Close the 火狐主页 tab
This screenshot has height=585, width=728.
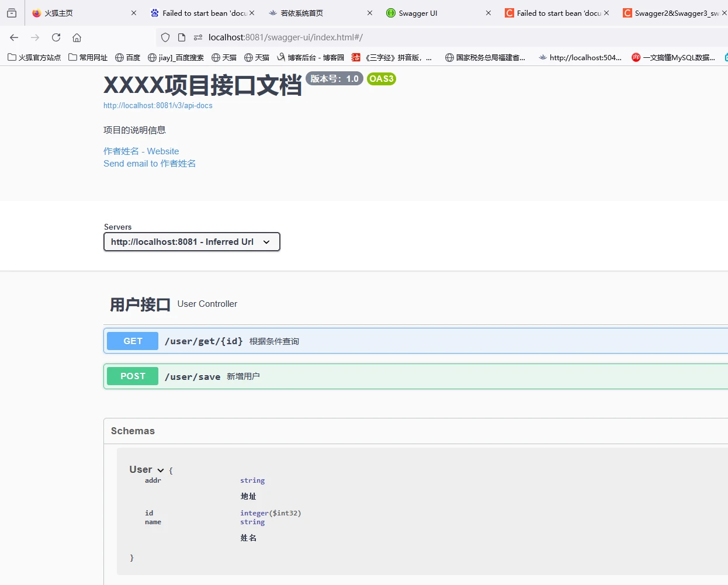[134, 13]
